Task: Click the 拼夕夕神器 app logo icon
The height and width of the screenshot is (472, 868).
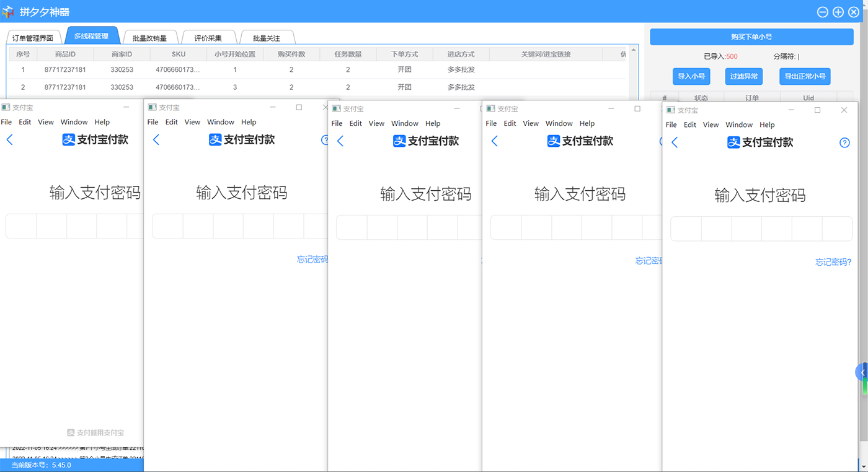Action: (8, 12)
